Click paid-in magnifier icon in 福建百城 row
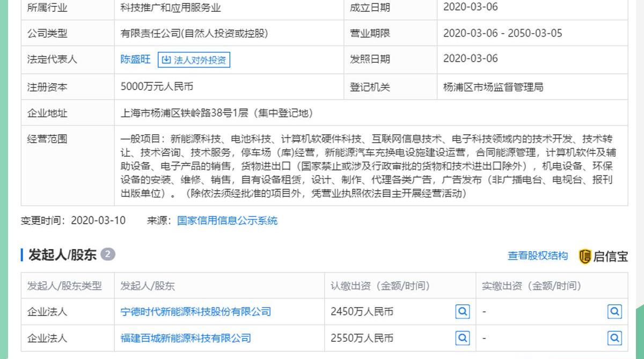644x359 pixels. click(614, 338)
